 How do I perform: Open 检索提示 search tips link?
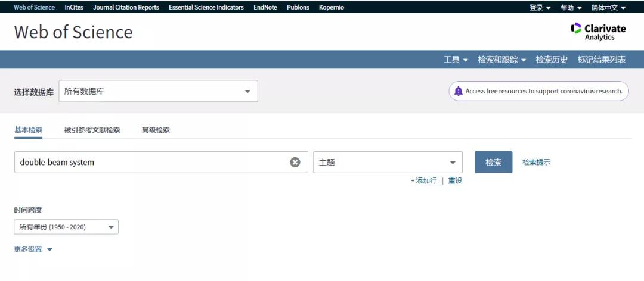[x=537, y=162]
